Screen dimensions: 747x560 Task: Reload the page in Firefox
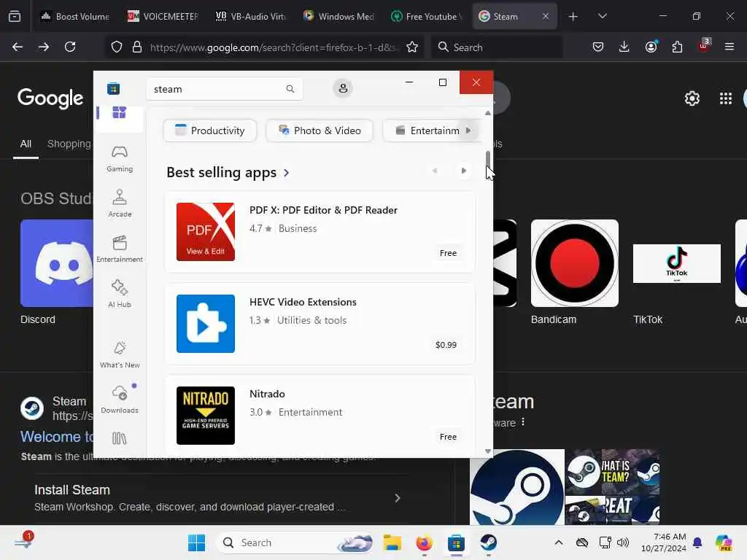pos(70,47)
